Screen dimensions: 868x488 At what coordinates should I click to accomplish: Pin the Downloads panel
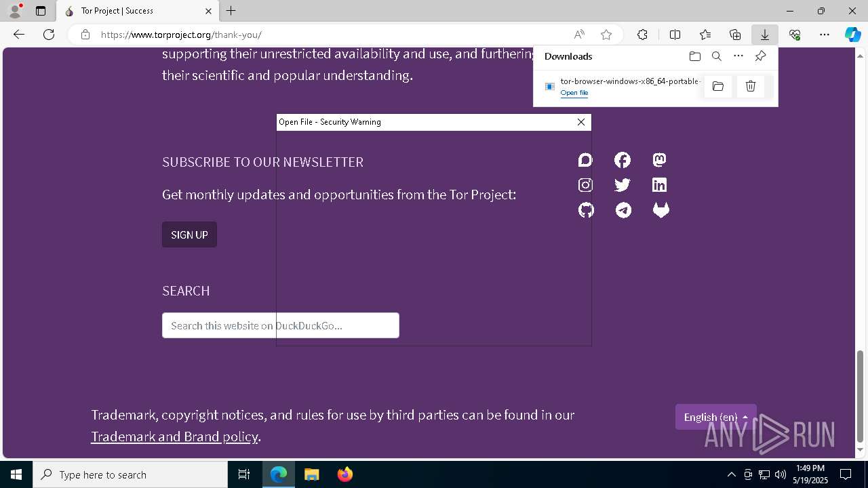point(760,56)
